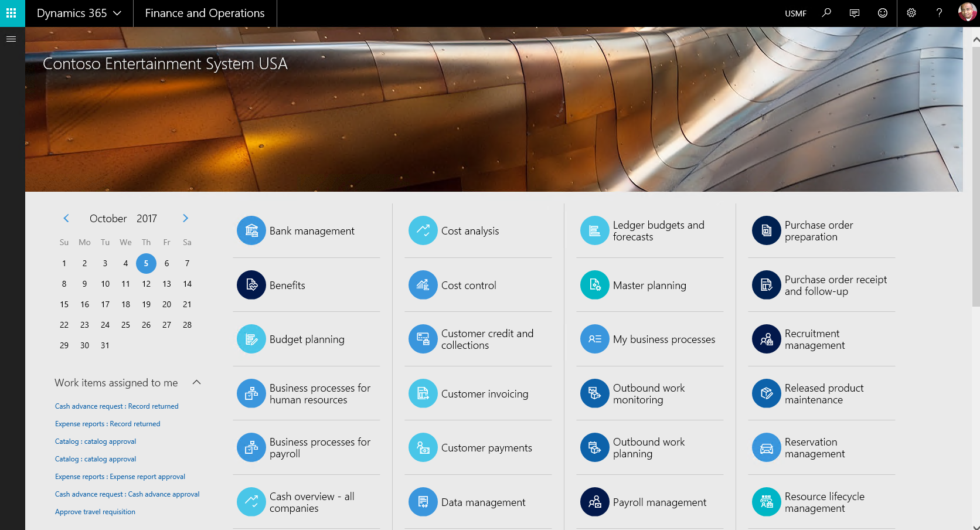Open Cash advance approval work item
Image resolution: width=980 pixels, height=530 pixels.
tap(127, 494)
